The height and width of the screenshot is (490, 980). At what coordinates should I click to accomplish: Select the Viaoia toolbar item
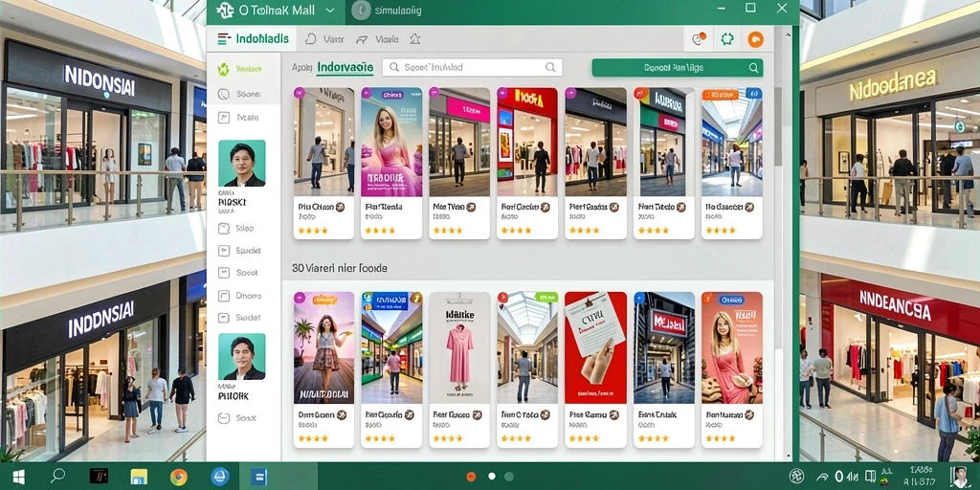(377, 39)
